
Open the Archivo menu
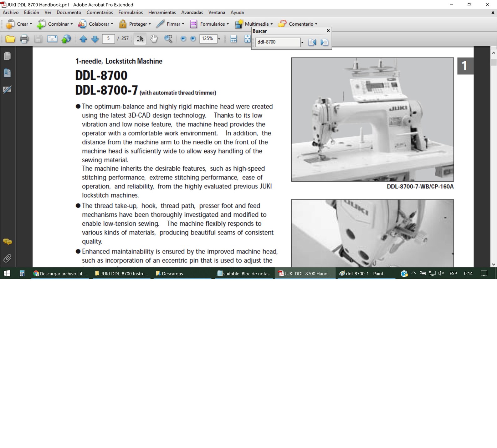(x=11, y=13)
